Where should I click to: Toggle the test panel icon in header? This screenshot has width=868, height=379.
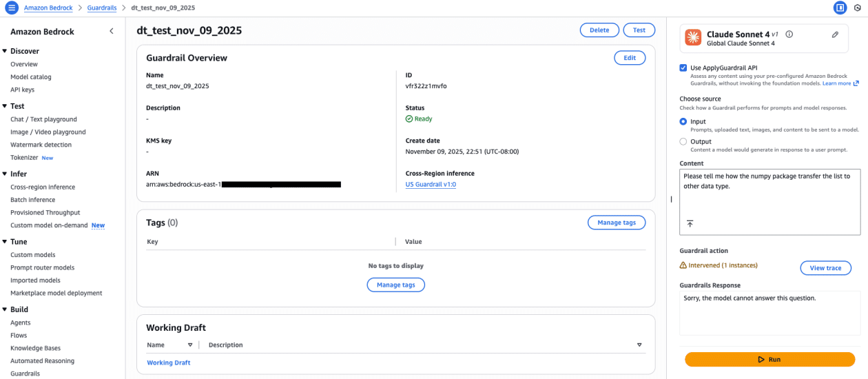coord(840,8)
